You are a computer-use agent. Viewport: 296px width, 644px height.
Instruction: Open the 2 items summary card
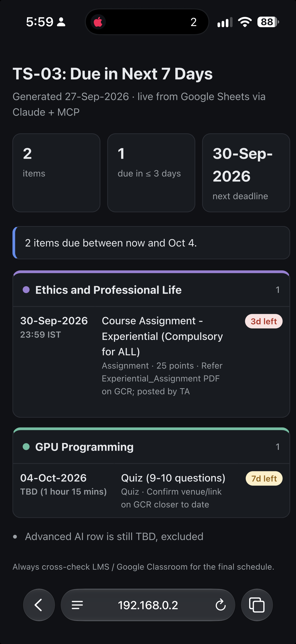coord(57,173)
